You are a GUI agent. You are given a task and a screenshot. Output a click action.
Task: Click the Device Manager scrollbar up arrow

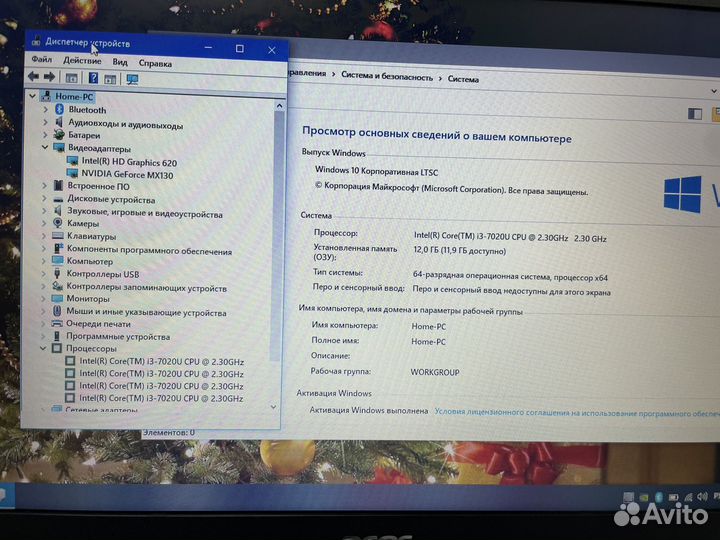click(279, 106)
